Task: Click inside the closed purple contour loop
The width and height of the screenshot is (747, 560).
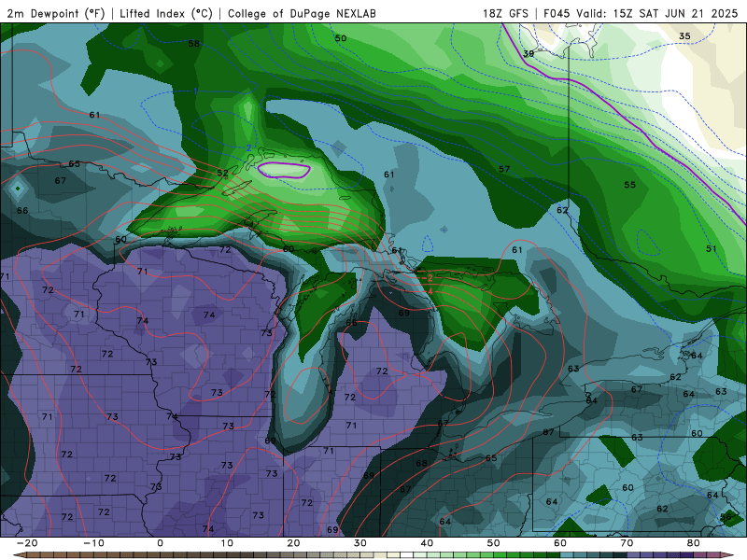Action: click(284, 170)
